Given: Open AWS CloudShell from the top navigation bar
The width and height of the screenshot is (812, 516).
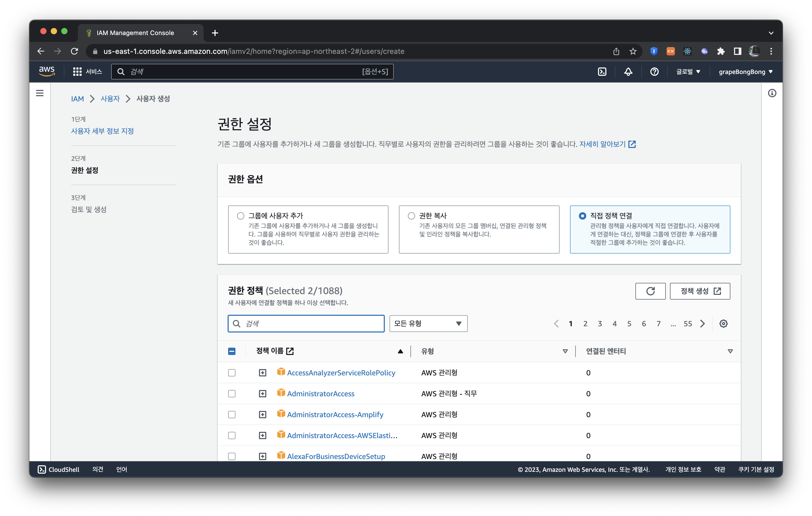Looking at the screenshot, I should pyautogui.click(x=602, y=72).
